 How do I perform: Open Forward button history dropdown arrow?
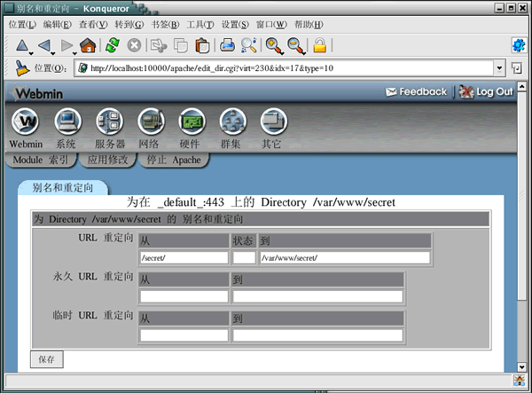pyautogui.click(x=74, y=53)
